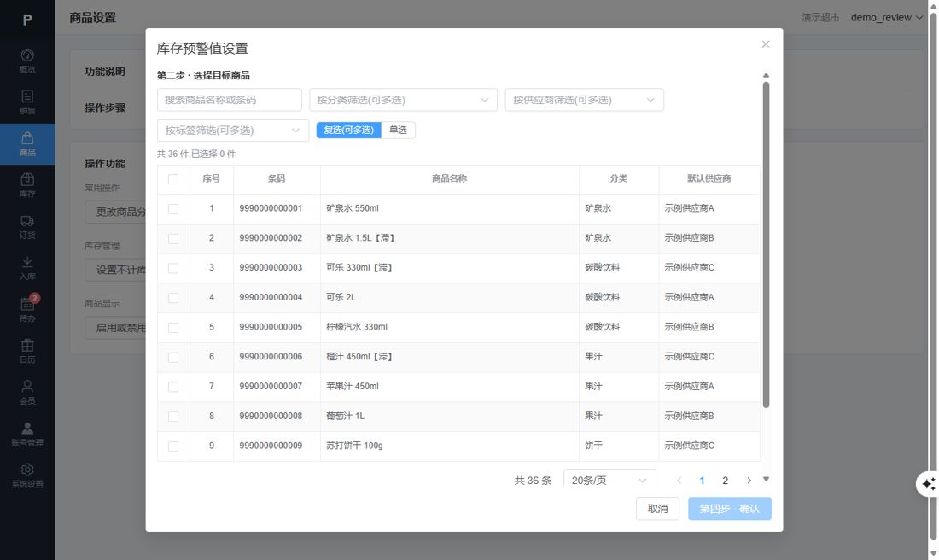This screenshot has width=939, height=560.
Task: Check the box for 可乐 330ml row
Action: coord(173,268)
